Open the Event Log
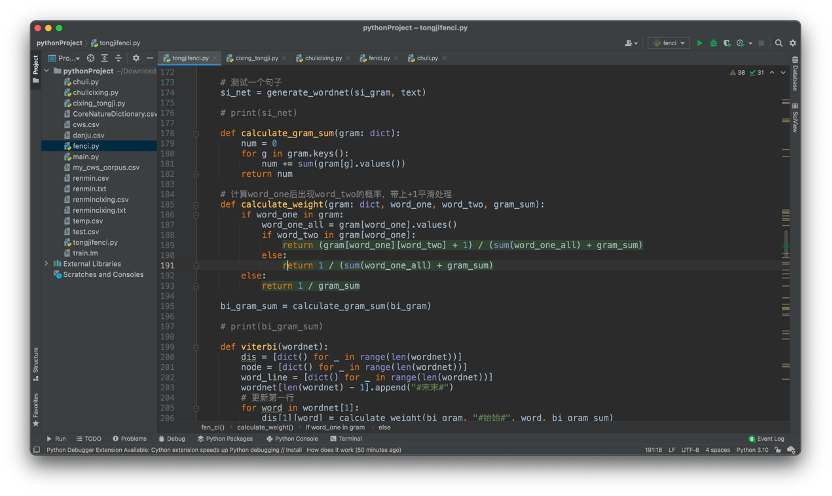 click(x=766, y=439)
